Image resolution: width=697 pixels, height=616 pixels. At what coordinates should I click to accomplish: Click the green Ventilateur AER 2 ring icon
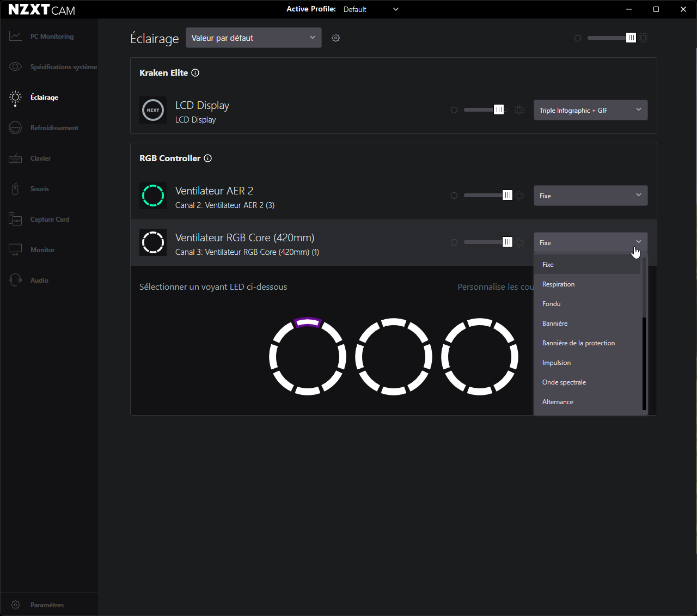pyautogui.click(x=153, y=196)
